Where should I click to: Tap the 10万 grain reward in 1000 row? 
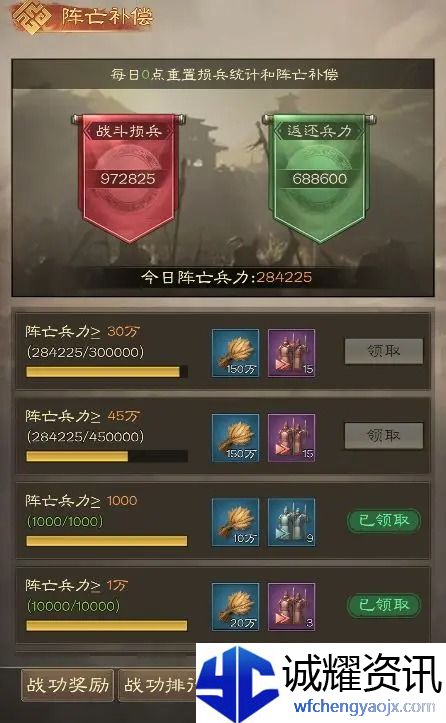[235, 522]
